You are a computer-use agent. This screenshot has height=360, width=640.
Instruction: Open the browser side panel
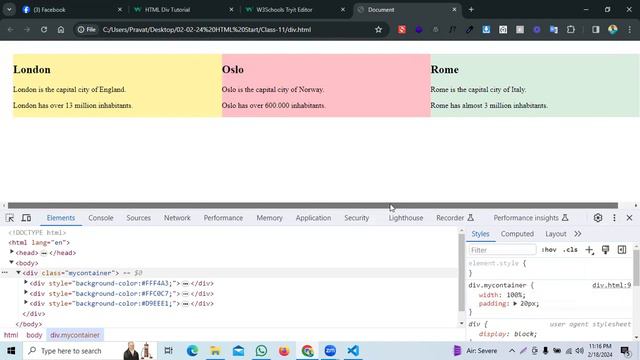click(596, 29)
